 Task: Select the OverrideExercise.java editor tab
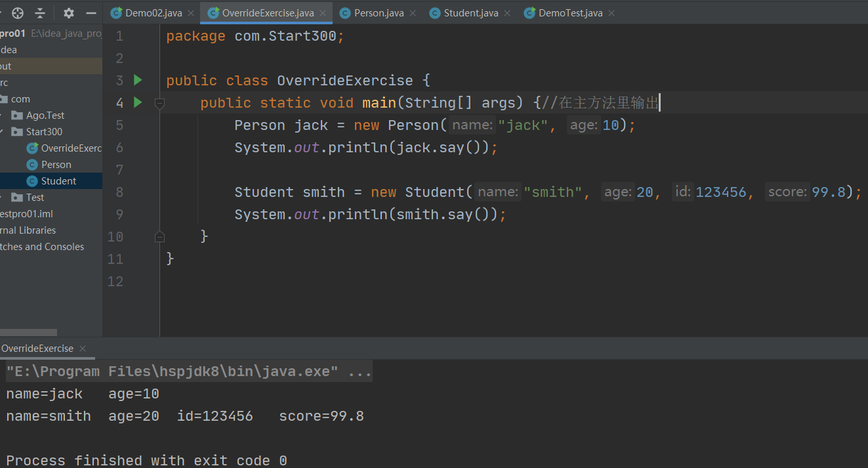[268, 13]
